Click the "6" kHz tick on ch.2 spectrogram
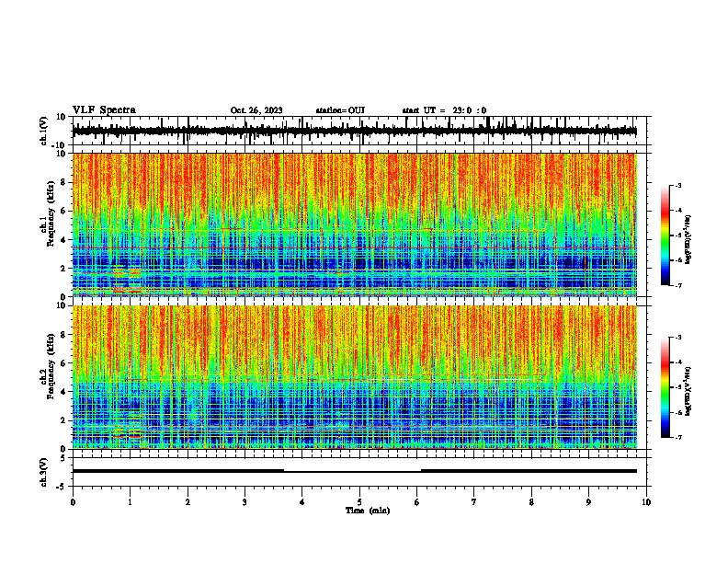The height and width of the screenshot is (563, 728). click(x=63, y=363)
